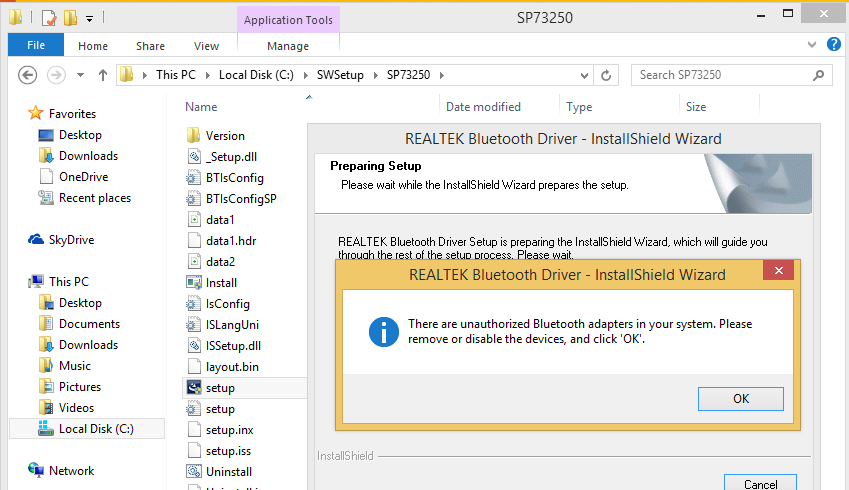The width and height of the screenshot is (849, 490).
Task: Select the IsConfig settings file icon
Action: 193,304
